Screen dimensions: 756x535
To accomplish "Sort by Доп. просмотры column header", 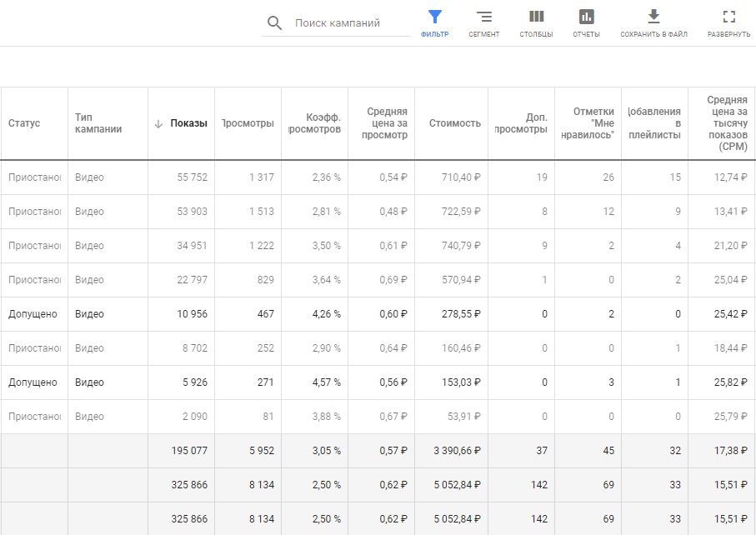I will (x=521, y=123).
